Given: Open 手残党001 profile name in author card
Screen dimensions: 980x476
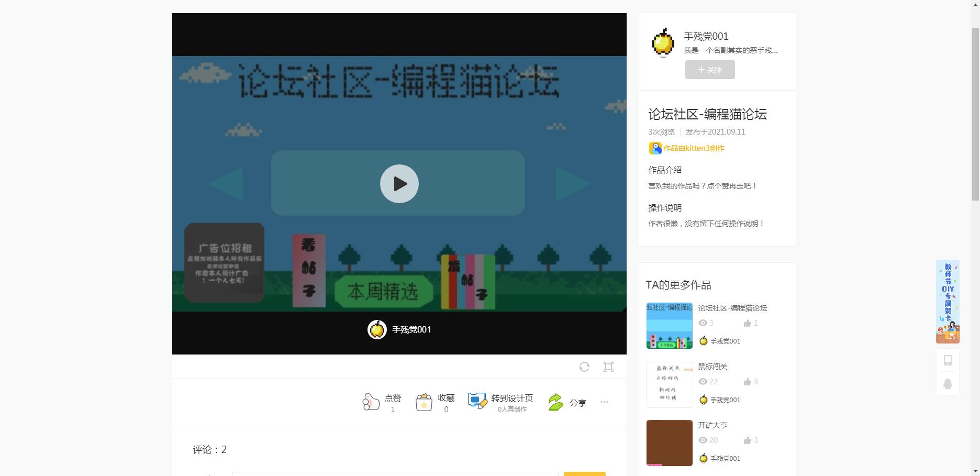Looking at the screenshot, I should pyautogui.click(x=706, y=36).
